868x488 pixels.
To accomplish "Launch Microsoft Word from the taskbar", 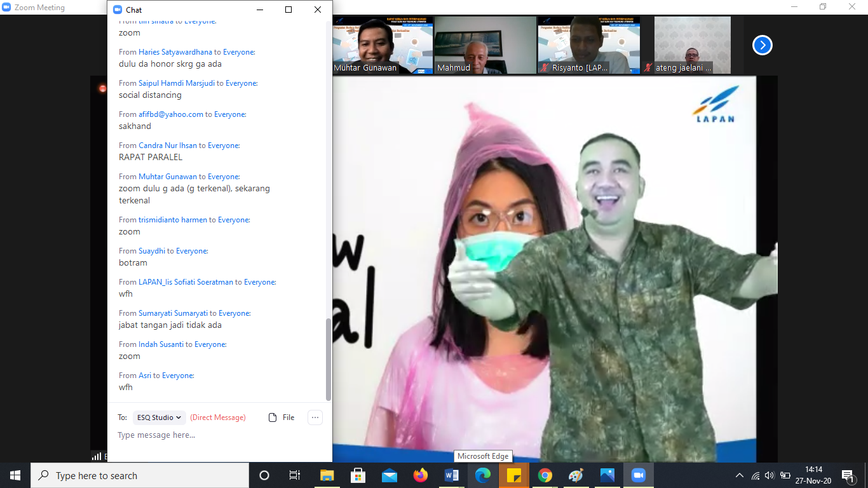I will pos(452,475).
